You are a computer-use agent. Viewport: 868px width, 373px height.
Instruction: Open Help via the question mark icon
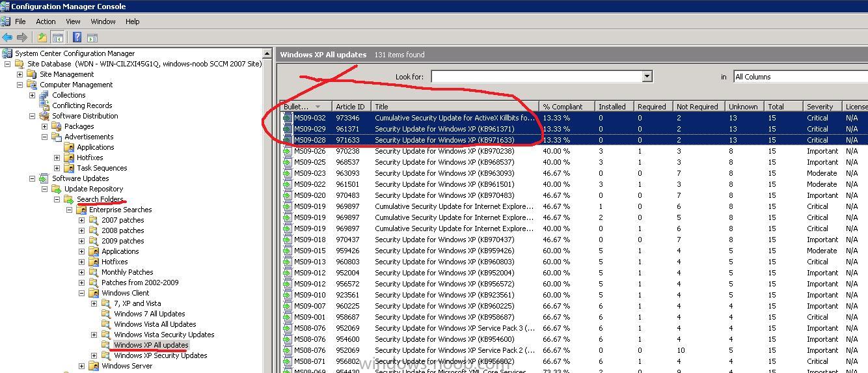pyautogui.click(x=77, y=38)
